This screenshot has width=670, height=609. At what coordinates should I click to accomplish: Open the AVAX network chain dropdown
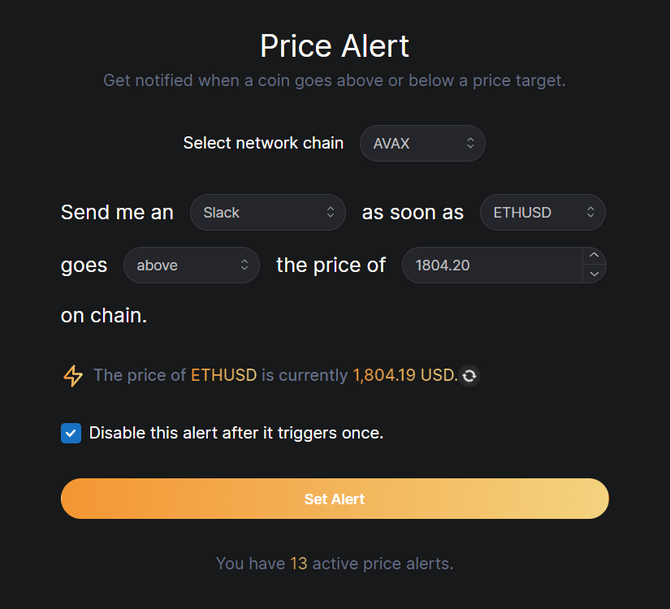tap(422, 143)
